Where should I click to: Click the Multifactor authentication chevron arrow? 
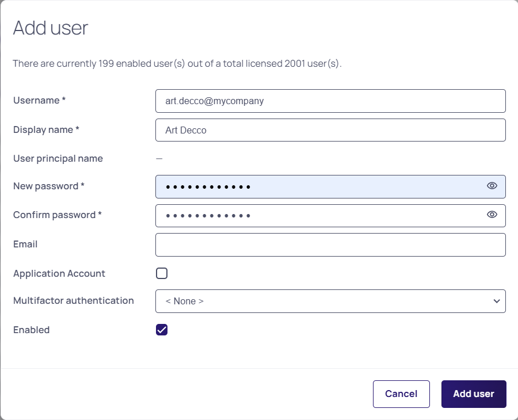pyautogui.click(x=496, y=301)
